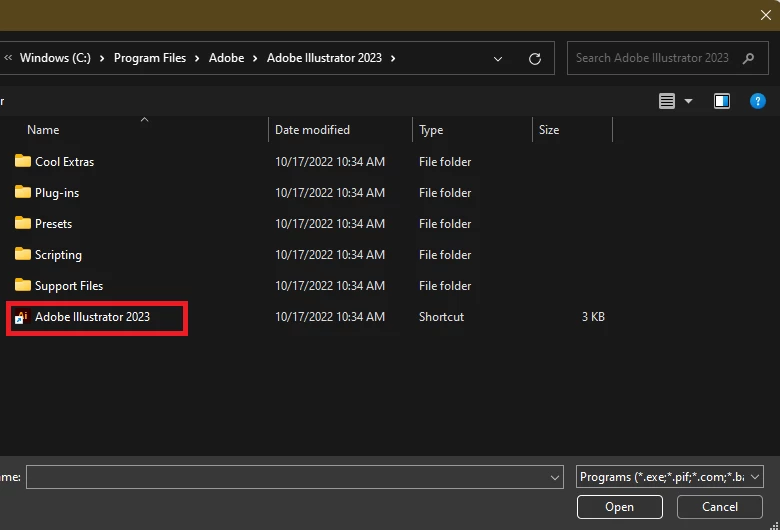This screenshot has height=530, width=780.
Task: Click Presets date modified cell
Action: 330,223
